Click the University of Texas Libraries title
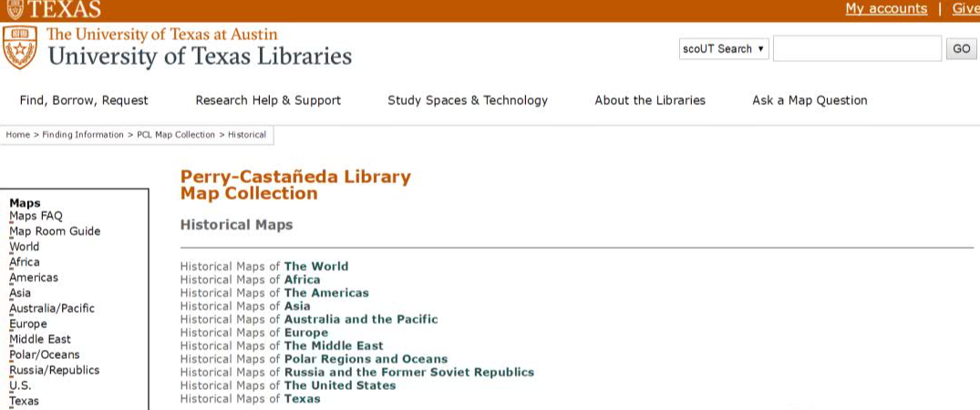The height and width of the screenshot is (410, 980). tap(200, 56)
